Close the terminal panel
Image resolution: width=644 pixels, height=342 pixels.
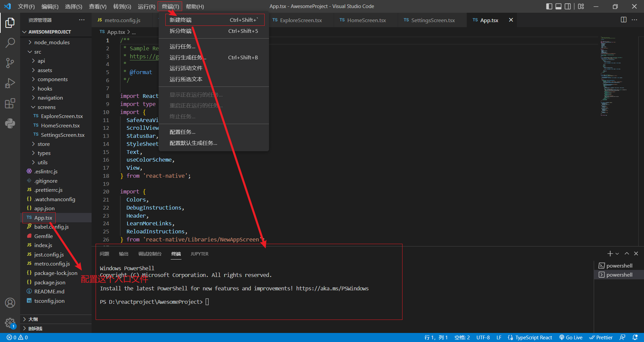(x=636, y=253)
